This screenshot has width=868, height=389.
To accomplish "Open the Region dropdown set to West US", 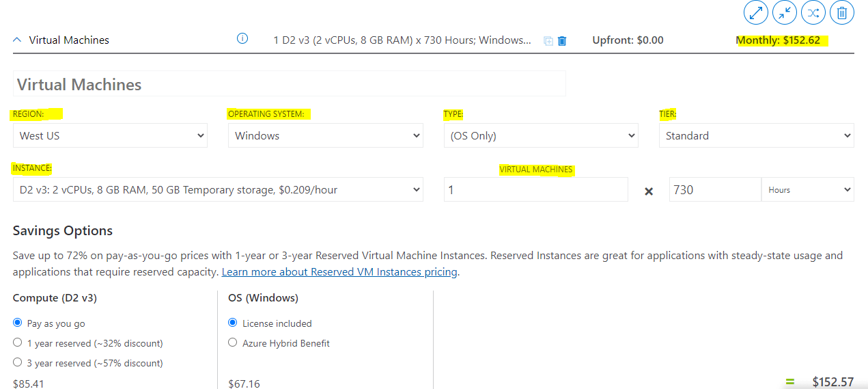I will click(x=110, y=135).
